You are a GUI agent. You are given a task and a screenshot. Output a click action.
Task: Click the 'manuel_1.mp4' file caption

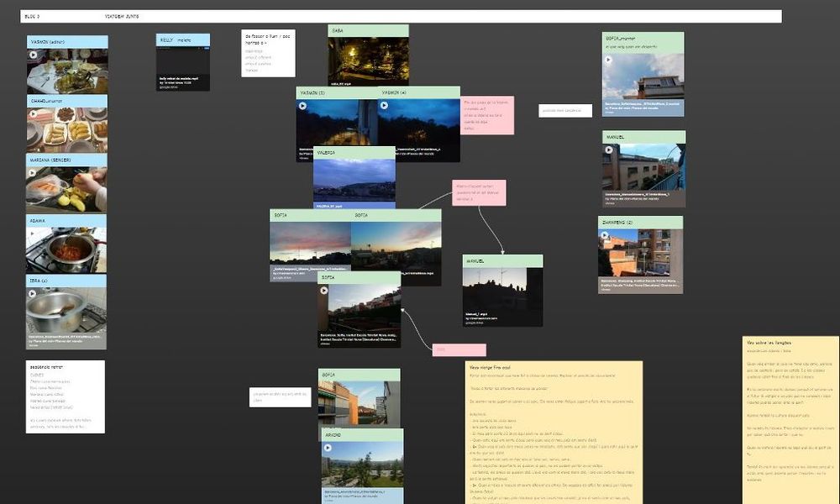[476, 314]
